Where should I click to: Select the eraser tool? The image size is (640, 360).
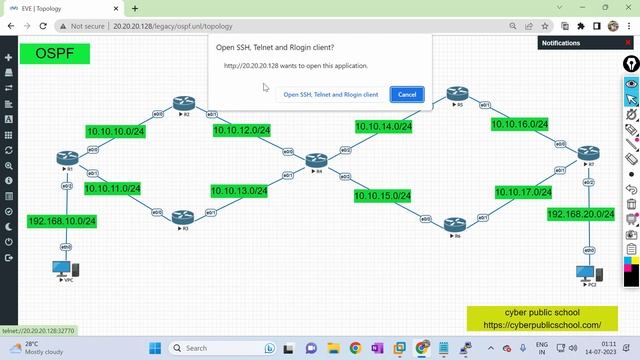tap(631, 159)
